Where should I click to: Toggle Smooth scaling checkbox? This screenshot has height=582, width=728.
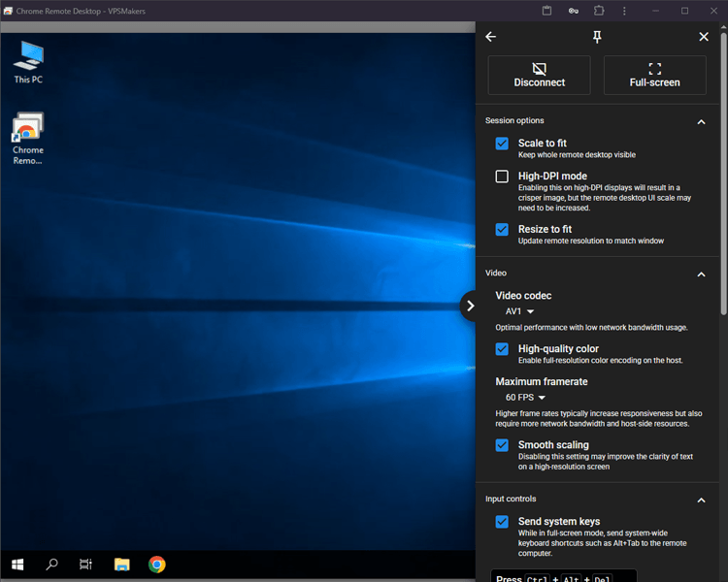pyautogui.click(x=502, y=445)
